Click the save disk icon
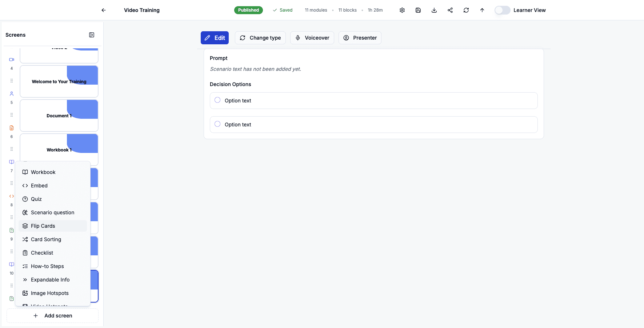Viewport: 644px width, 328px height. [418, 10]
